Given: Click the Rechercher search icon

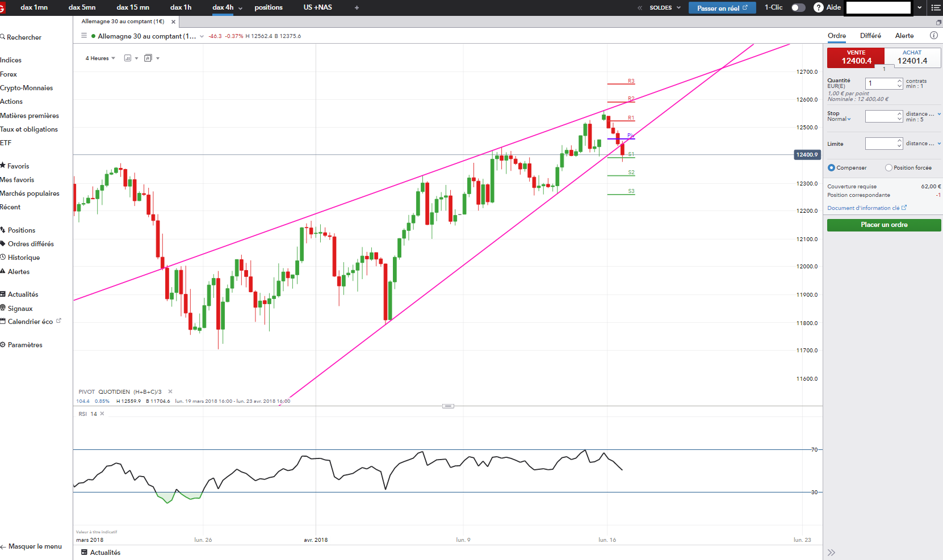Looking at the screenshot, I should point(3,37).
